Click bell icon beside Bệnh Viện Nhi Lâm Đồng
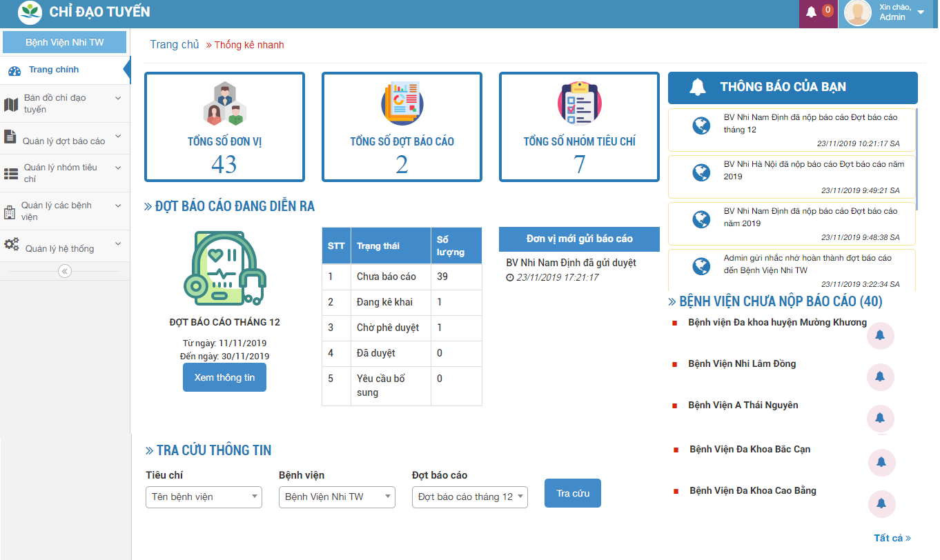The height and width of the screenshot is (560, 940). (880, 377)
